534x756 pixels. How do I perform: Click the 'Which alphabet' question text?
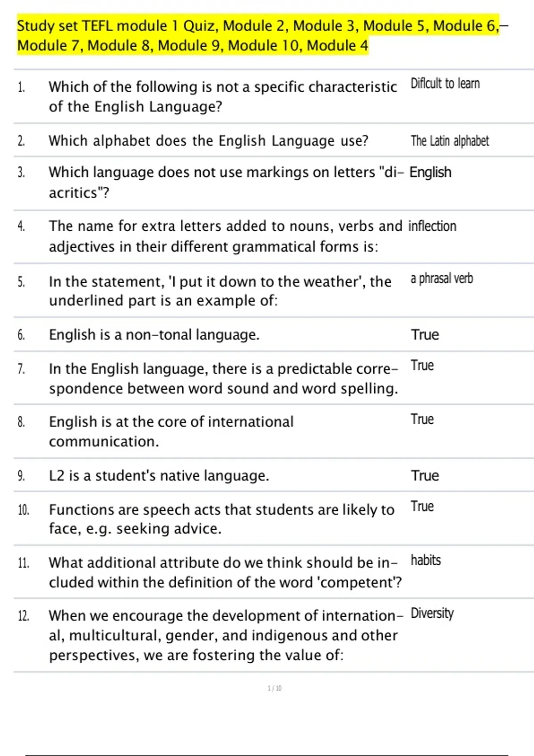pyautogui.click(x=208, y=141)
